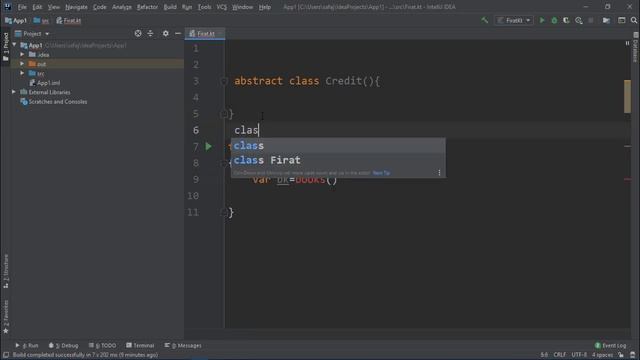Choose 'class' completion suggestion

[x=338, y=146]
